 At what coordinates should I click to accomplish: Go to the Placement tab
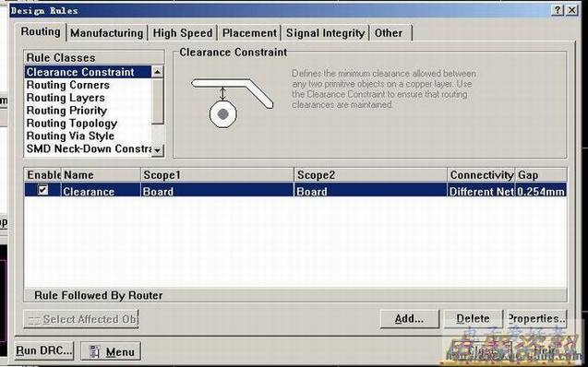[x=249, y=33]
